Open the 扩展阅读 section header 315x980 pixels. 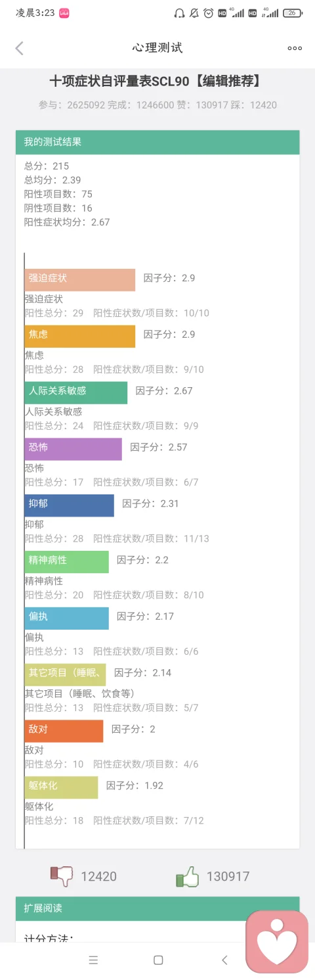click(x=157, y=908)
